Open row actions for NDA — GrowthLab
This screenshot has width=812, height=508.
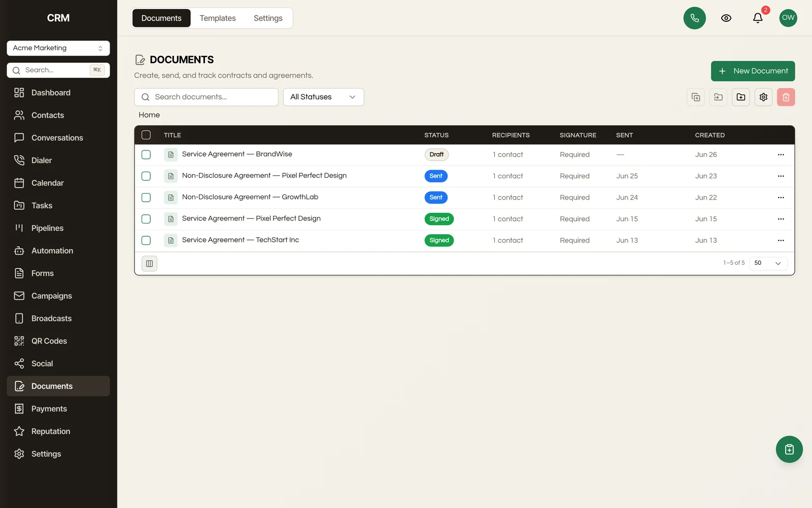click(x=781, y=198)
